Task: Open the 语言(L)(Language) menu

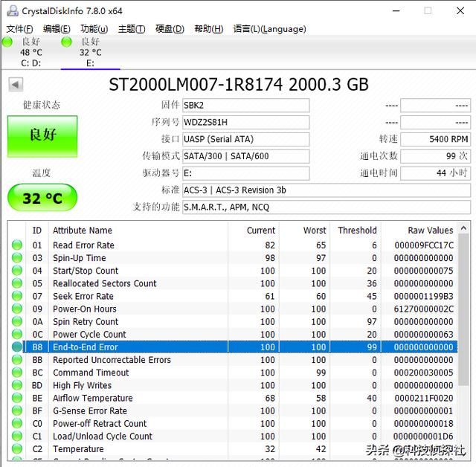Action: [269, 29]
